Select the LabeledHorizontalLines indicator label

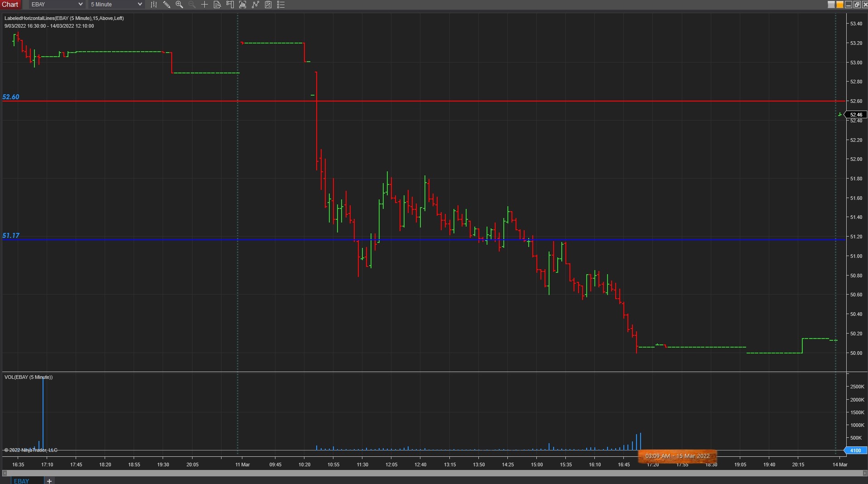tap(64, 18)
